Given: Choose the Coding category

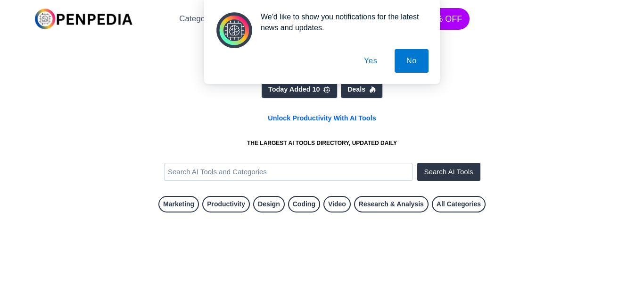Looking at the screenshot, I should click(x=304, y=204).
